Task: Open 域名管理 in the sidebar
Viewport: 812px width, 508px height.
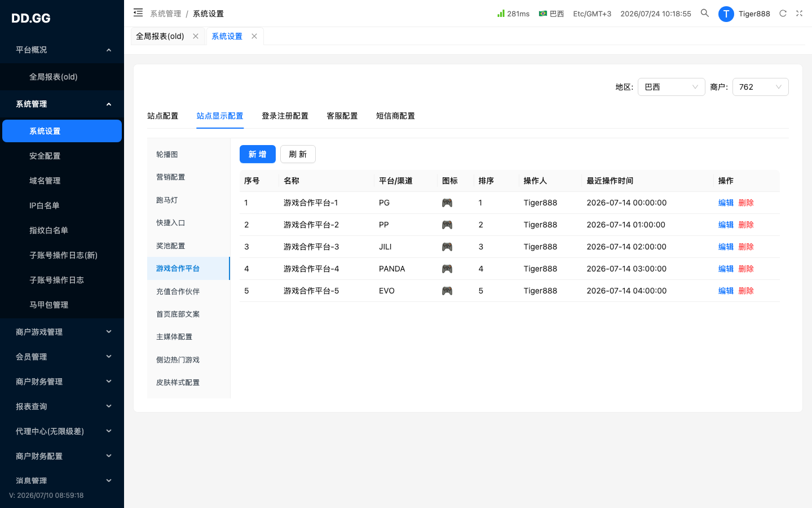Action: 62,181
